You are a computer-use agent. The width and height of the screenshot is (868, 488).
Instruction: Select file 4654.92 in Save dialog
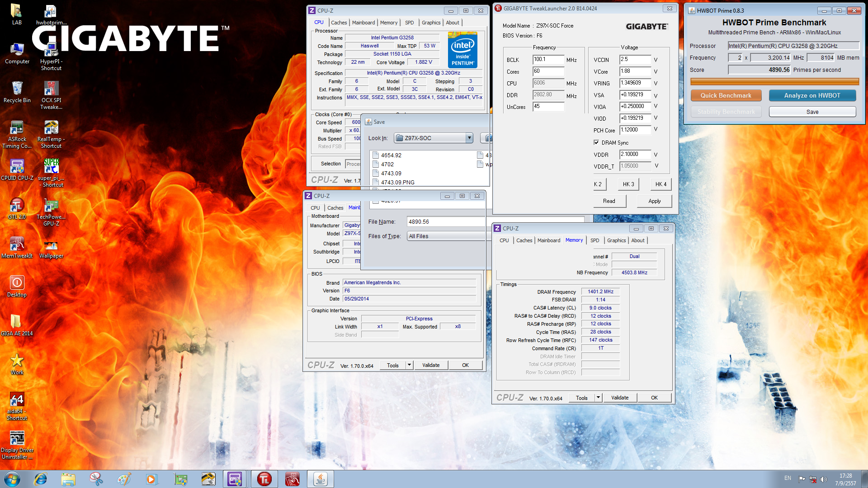[x=387, y=155]
